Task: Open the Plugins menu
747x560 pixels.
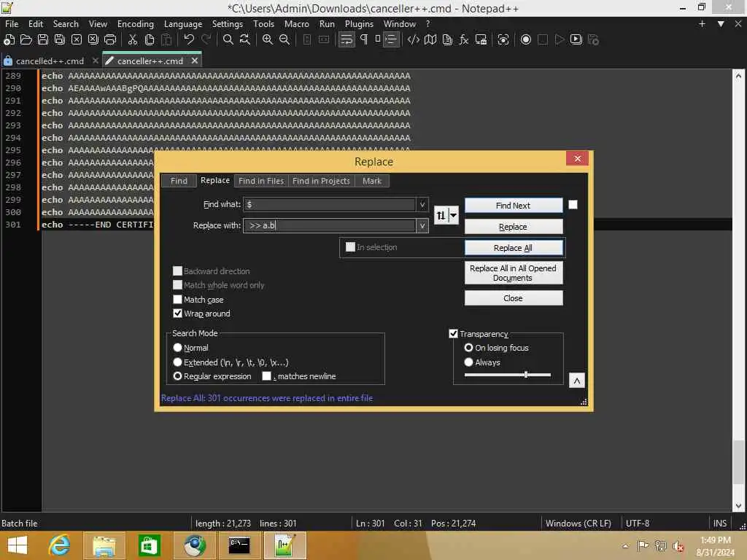Action: click(x=359, y=24)
